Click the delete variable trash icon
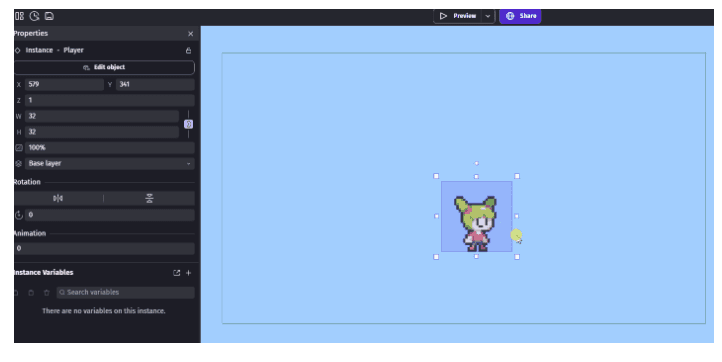 [x=47, y=292]
